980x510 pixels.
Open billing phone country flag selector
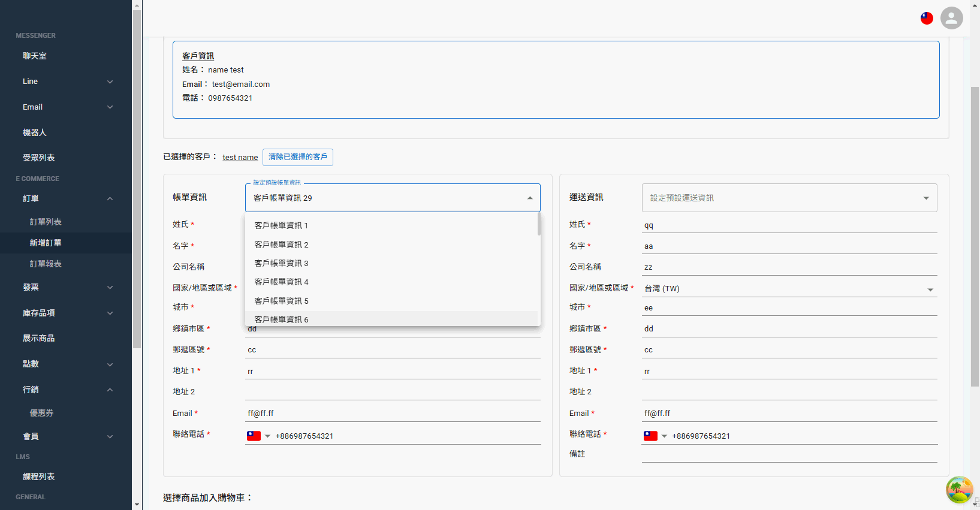coord(258,436)
